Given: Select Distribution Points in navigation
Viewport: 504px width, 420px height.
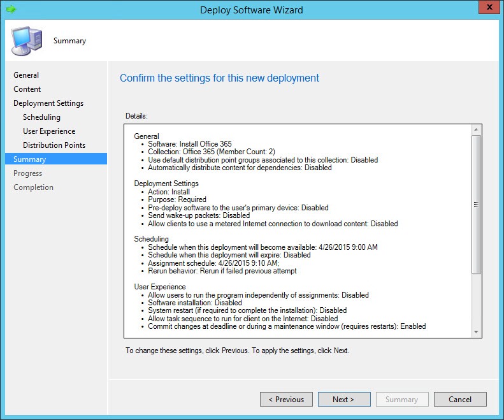Looking at the screenshot, I should tap(54, 145).
